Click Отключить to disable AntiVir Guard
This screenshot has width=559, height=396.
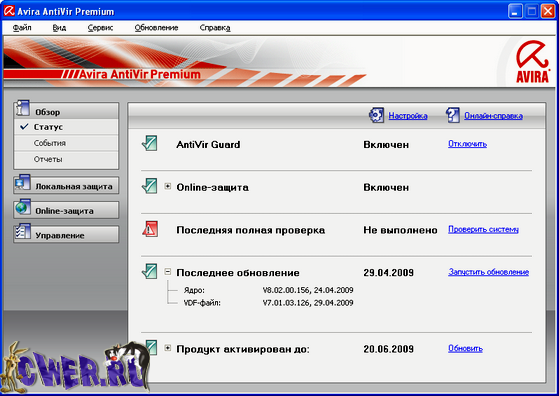pyautogui.click(x=467, y=144)
